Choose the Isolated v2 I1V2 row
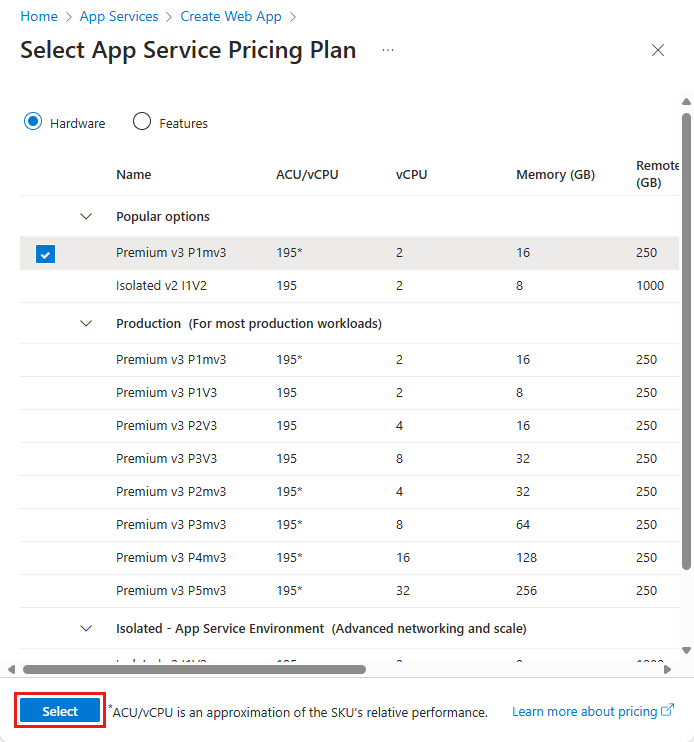 pos(166,286)
